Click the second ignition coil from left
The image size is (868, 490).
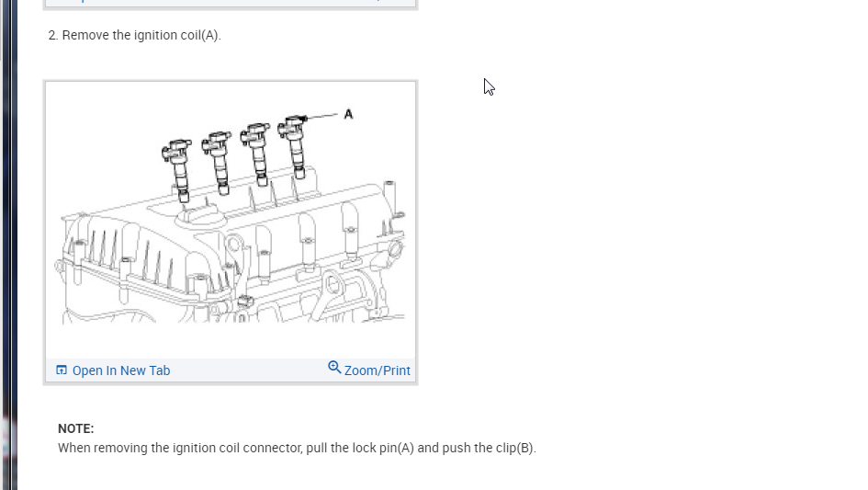click(218, 163)
